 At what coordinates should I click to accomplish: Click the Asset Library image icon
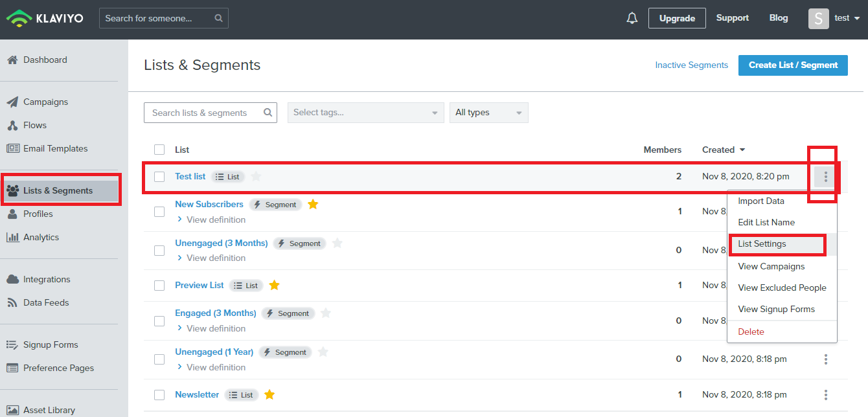[12, 410]
